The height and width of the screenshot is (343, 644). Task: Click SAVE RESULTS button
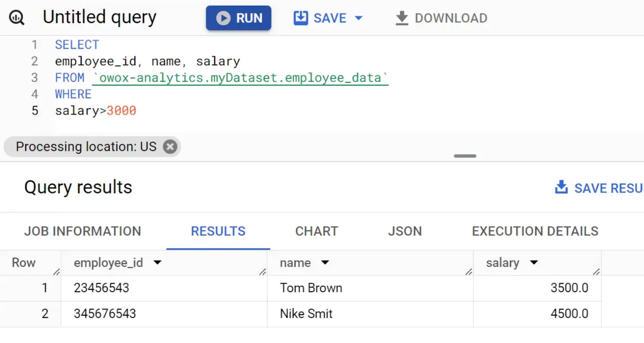click(599, 188)
